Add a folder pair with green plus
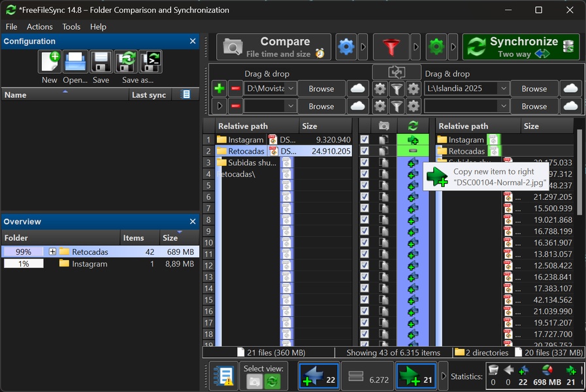The height and width of the screenshot is (392, 586). point(220,89)
